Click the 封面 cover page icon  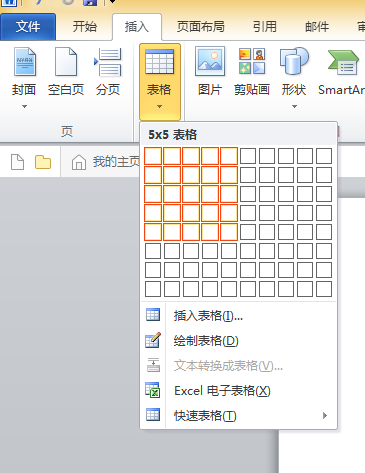point(25,62)
